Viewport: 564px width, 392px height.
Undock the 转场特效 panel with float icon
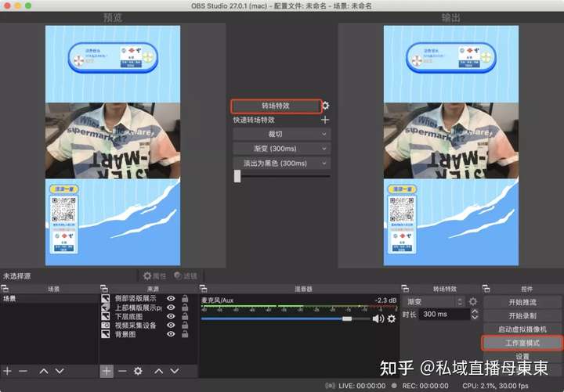coord(405,289)
